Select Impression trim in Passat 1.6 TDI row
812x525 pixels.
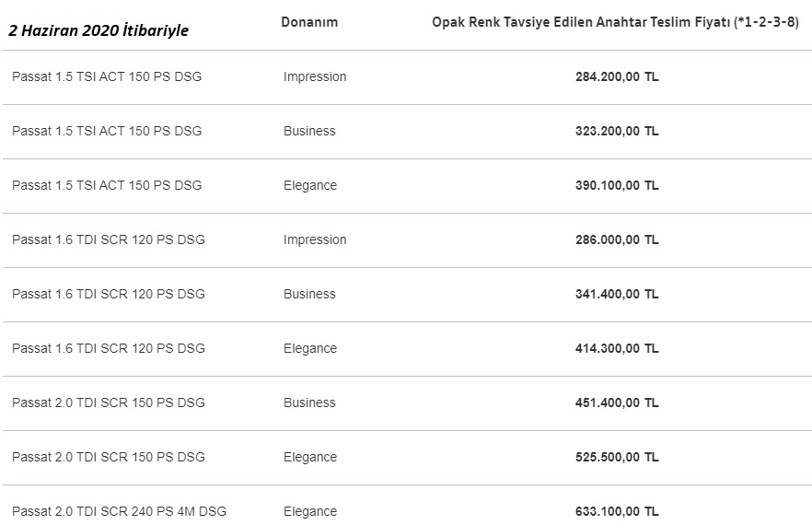pyautogui.click(x=315, y=240)
